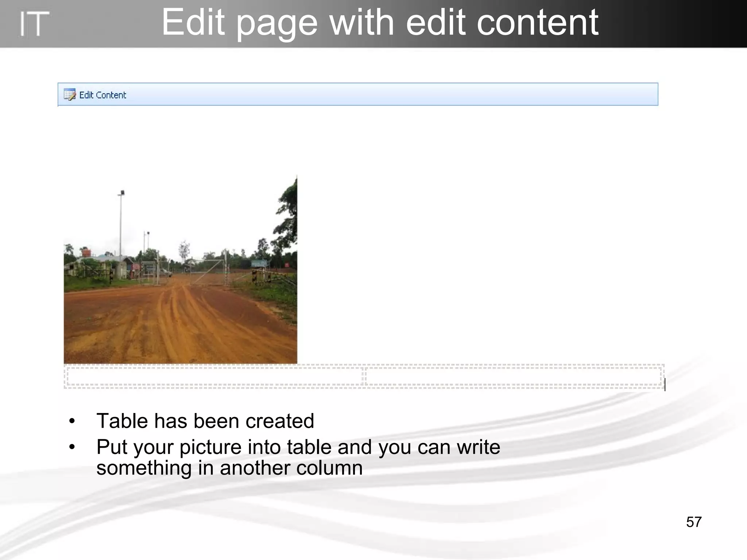
Task: Click inside the left empty table cell
Action: pos(214,376)
